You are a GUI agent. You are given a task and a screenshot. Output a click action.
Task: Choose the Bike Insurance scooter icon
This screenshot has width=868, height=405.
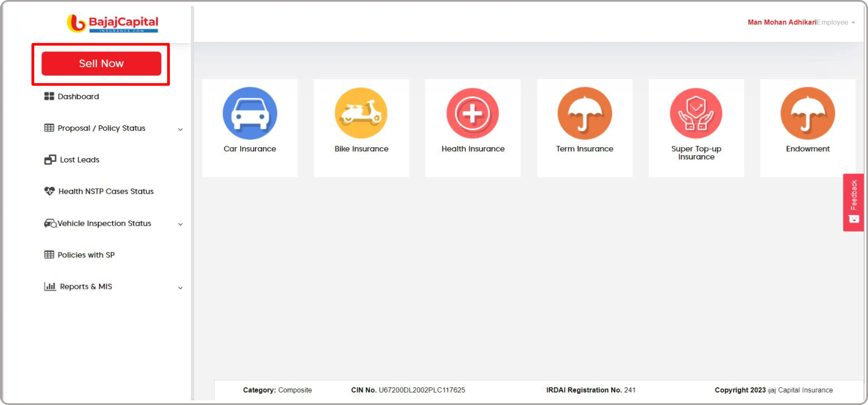pos(361,113)
